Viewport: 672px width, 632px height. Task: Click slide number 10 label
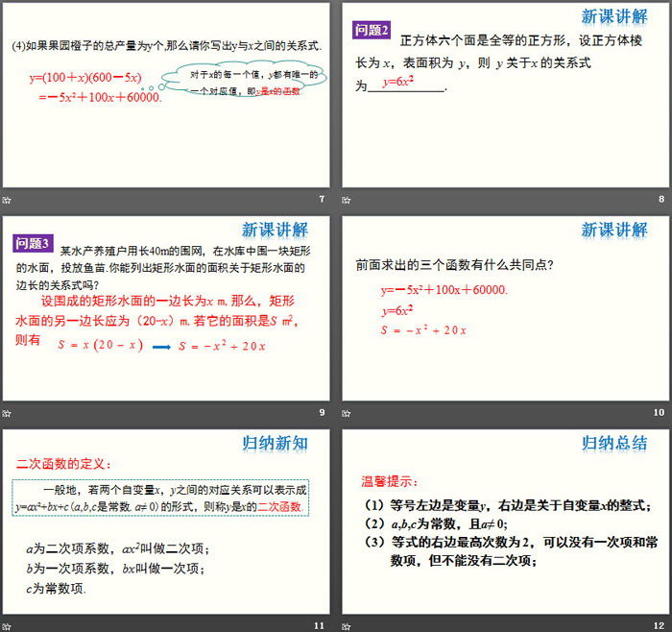(659, 413)
